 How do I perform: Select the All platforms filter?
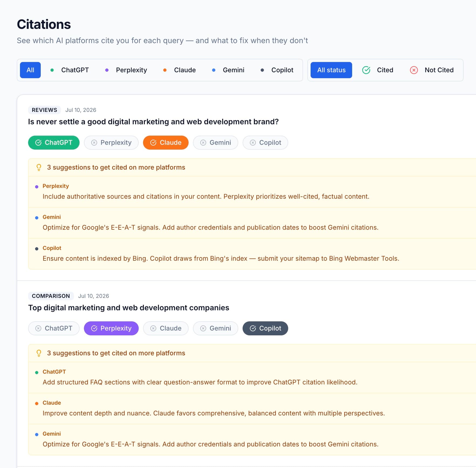30,70
